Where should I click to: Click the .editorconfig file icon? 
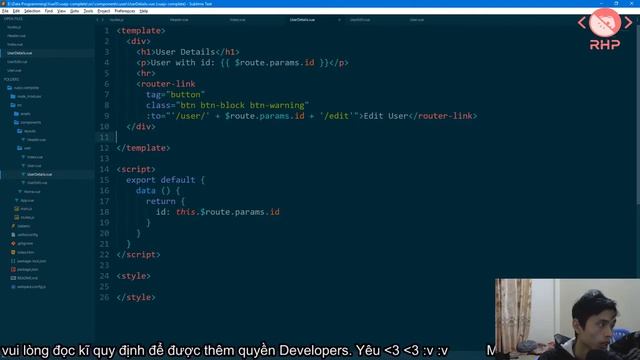pos(13,235)
